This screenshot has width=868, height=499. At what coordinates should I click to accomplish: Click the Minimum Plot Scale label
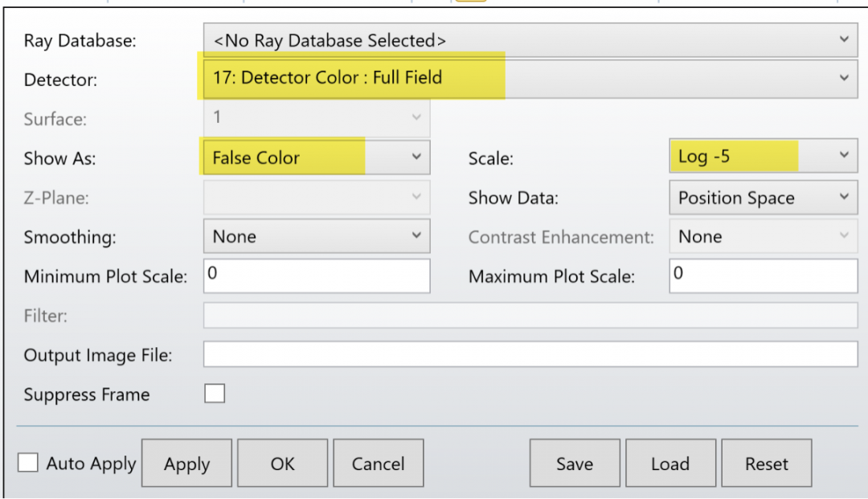tap(105, 276)
